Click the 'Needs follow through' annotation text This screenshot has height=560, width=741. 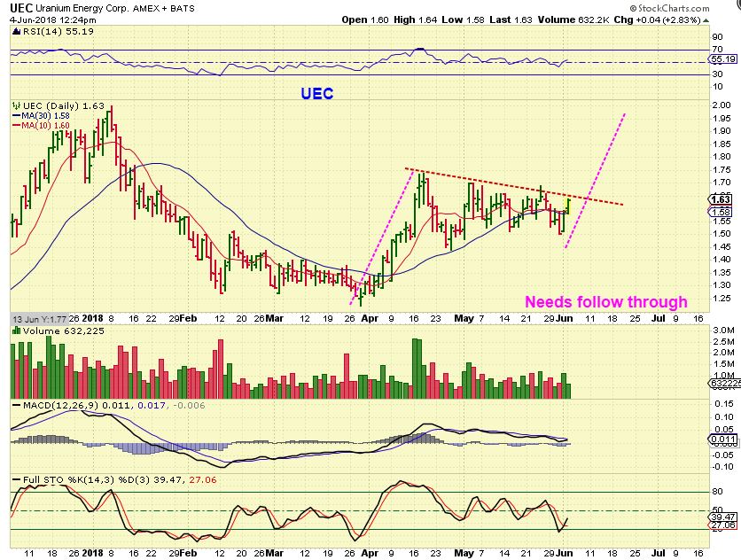[x=606, y=302]
